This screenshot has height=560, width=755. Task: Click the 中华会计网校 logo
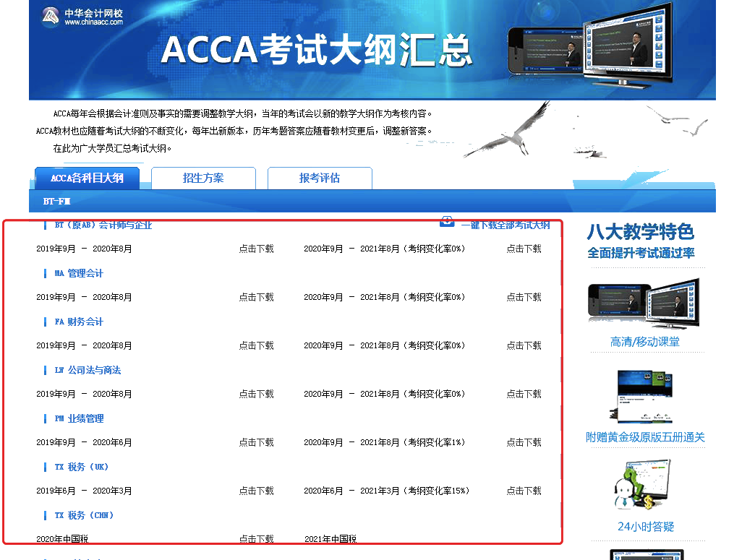(82, 17)
